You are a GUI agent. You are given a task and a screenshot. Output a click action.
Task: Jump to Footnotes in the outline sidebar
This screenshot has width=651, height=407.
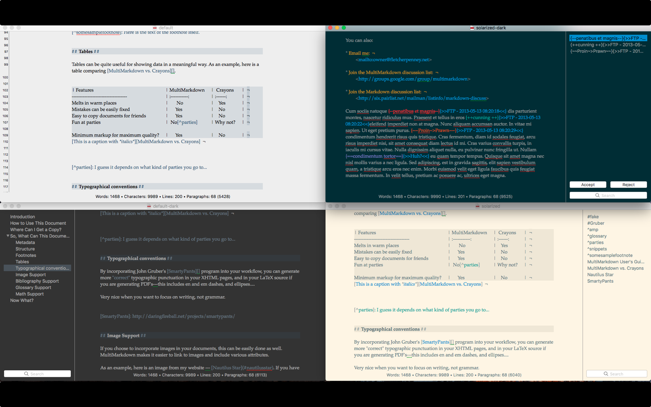pos(26,255)
